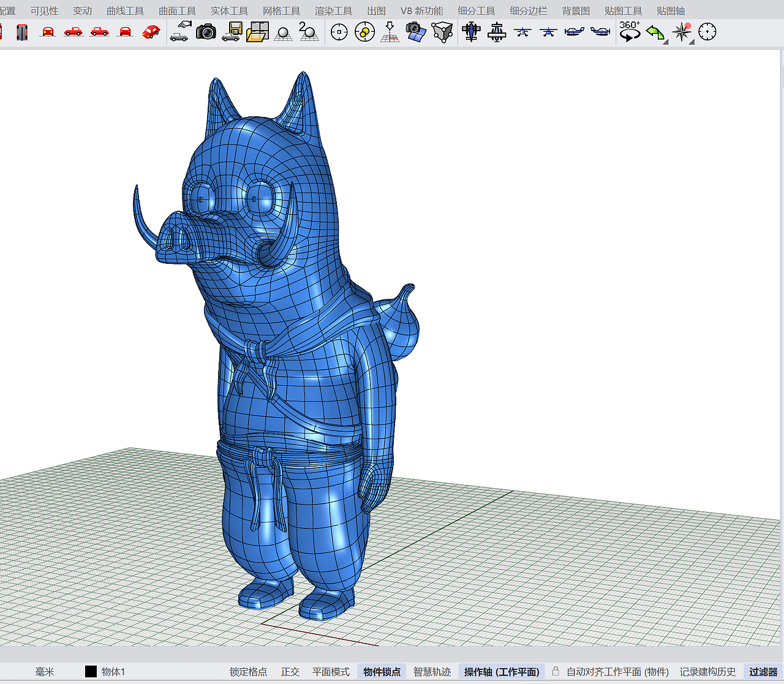Open the 出图 tab
Viewport: 784px width, 684px height.
pyautogui.click(x=376, y=11)
